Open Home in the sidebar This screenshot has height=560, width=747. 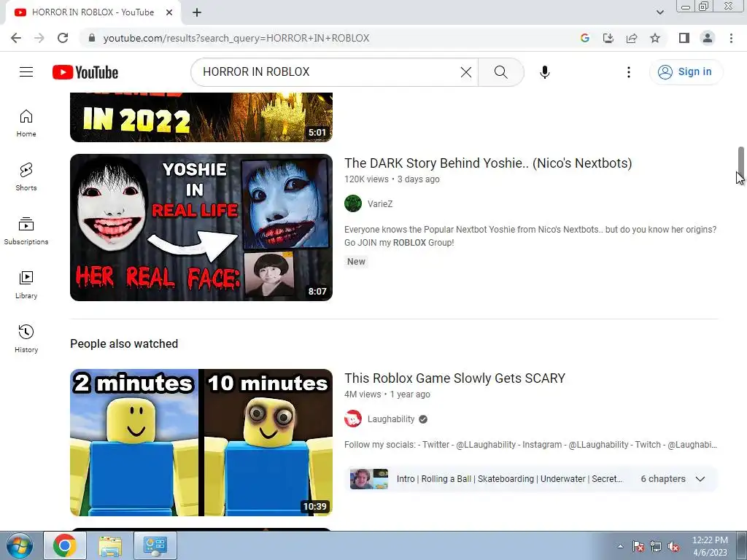point(26,123)
